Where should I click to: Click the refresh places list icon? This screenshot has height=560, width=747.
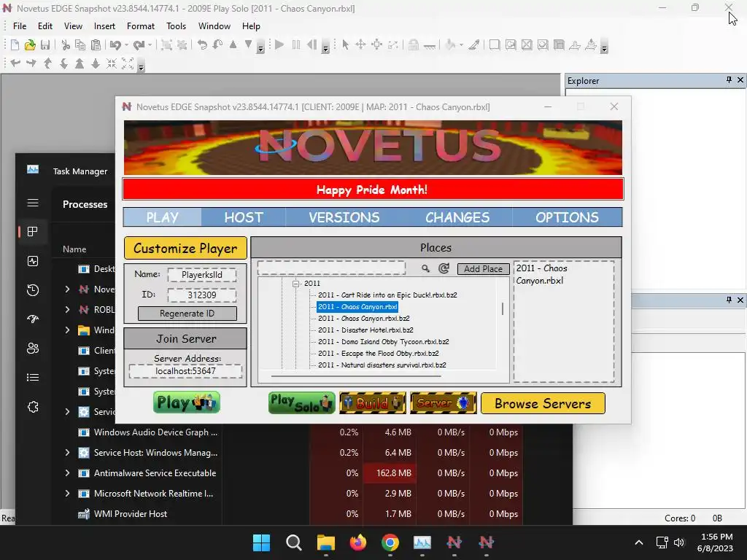coord(444,268)
